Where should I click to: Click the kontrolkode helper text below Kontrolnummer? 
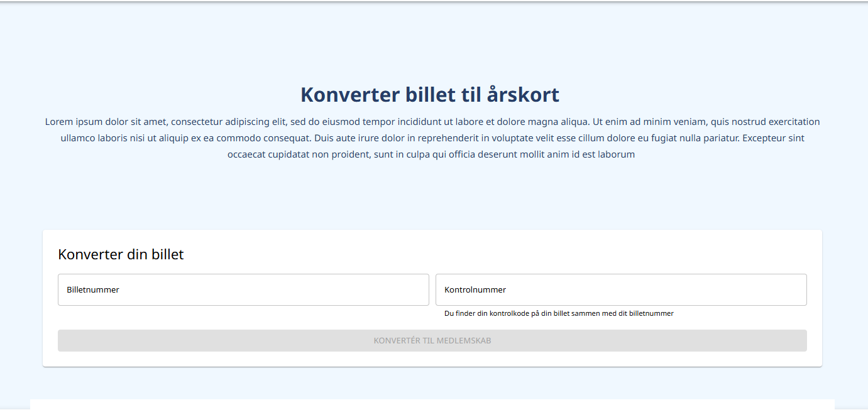[558, 313]
